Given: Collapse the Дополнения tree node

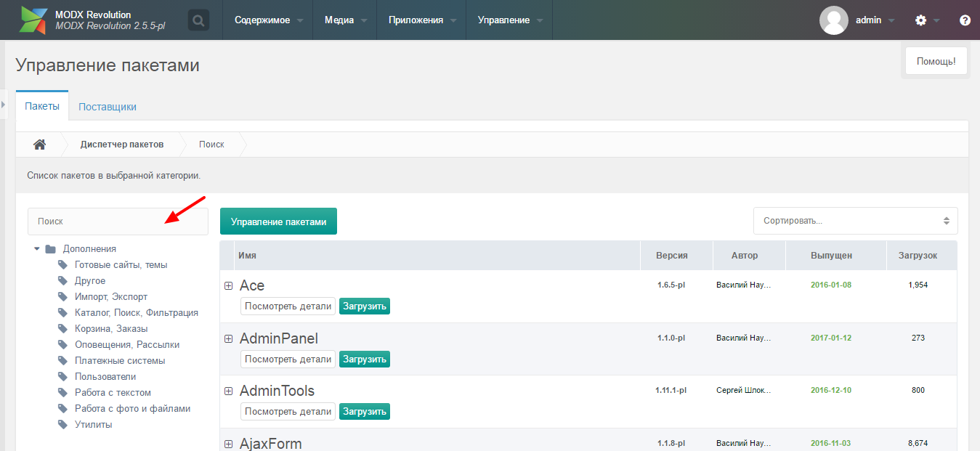Looking at the screenshot, I should tap(37, 249).
